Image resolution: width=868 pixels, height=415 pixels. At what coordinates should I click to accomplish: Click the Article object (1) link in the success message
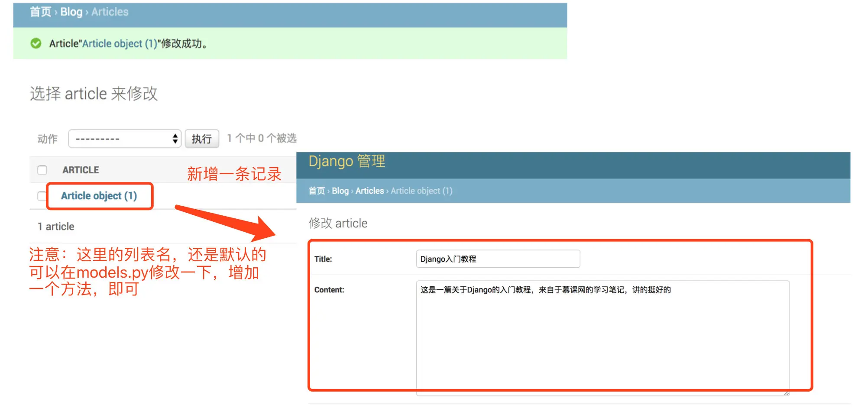click(x=120, y=44)
